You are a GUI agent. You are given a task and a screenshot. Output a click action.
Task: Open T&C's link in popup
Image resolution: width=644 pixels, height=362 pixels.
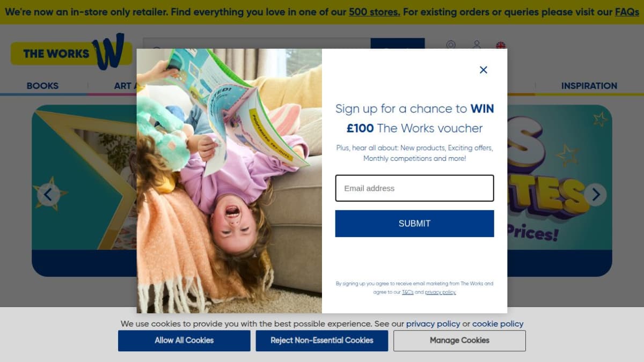[x=408, y=292]
